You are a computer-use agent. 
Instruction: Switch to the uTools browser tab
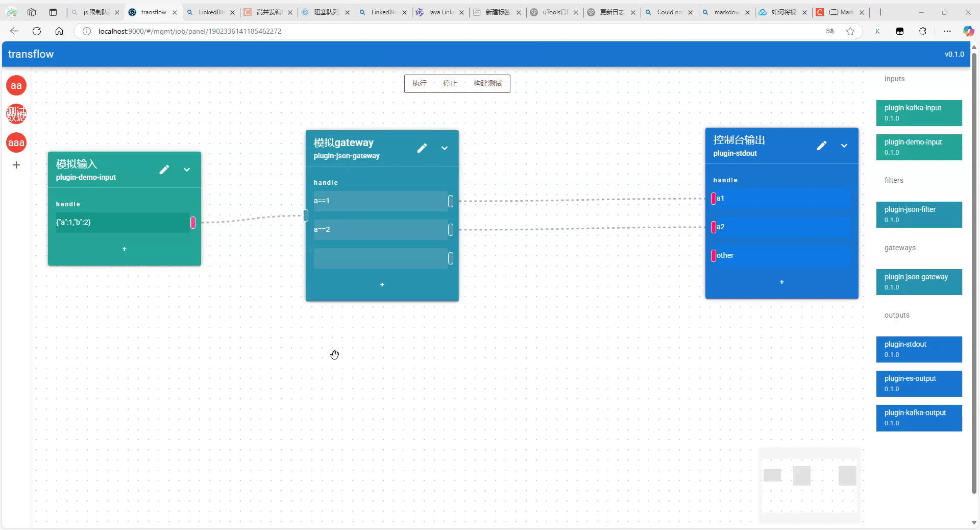[555, 12]
